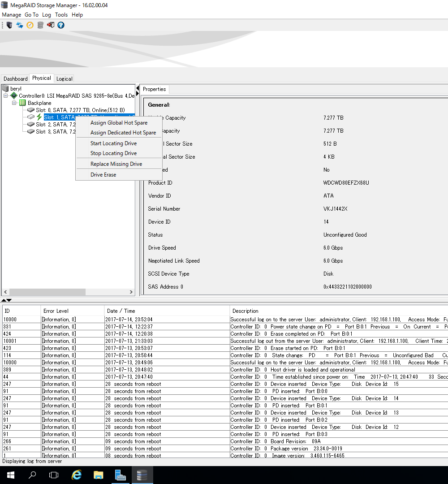Open Task View on taskbar
This screenshot has width=448, height=484.
54,475
